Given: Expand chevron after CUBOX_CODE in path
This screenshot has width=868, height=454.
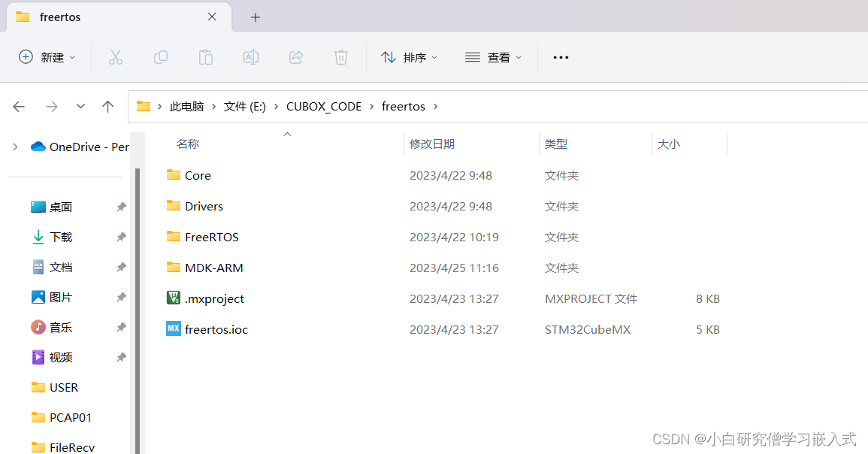Looking at the screenshot, I should coord(371,106).
